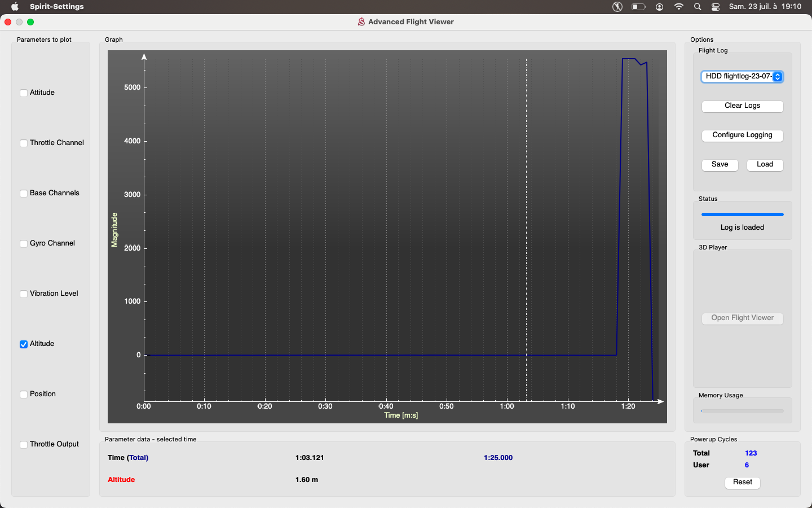Click the accessibility icon in menu bar

tap(617, 7)
